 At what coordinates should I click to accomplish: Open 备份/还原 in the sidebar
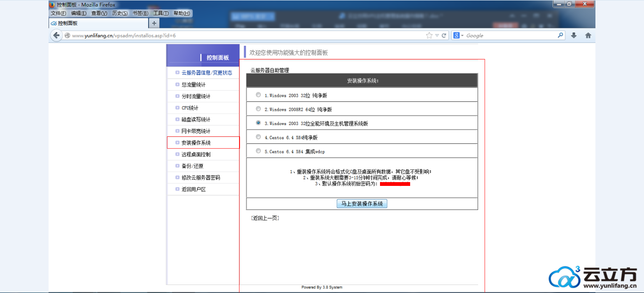tap(192, 166)
